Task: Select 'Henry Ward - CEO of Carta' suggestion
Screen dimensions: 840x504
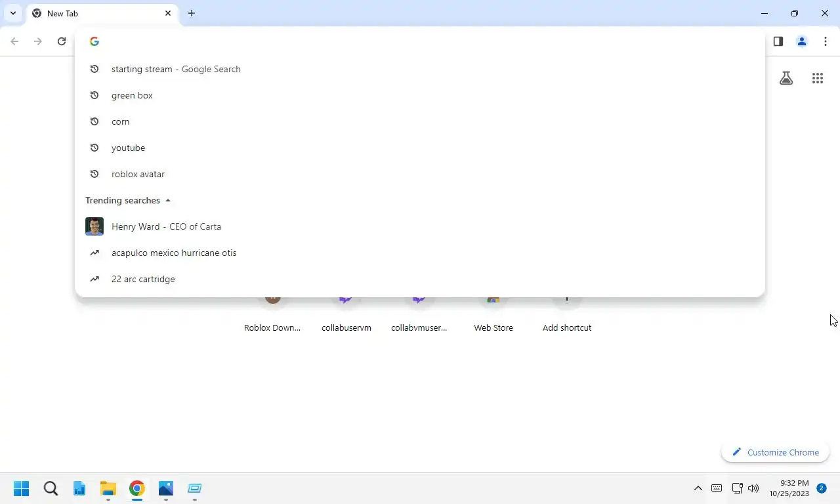Action: click(420, 226)
